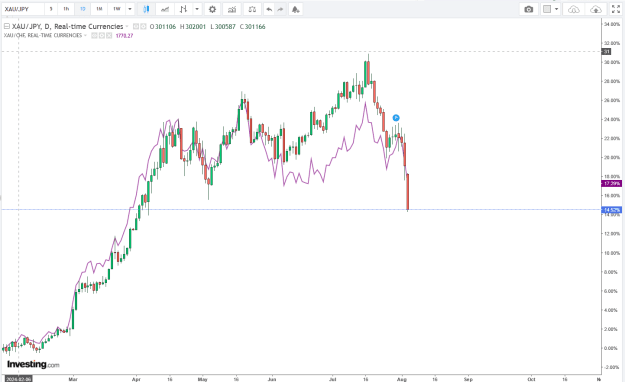Collapse the XAU/JPY legend box icon
The height and width of the screenshot is (382, 625).
(x=7, y=26)
